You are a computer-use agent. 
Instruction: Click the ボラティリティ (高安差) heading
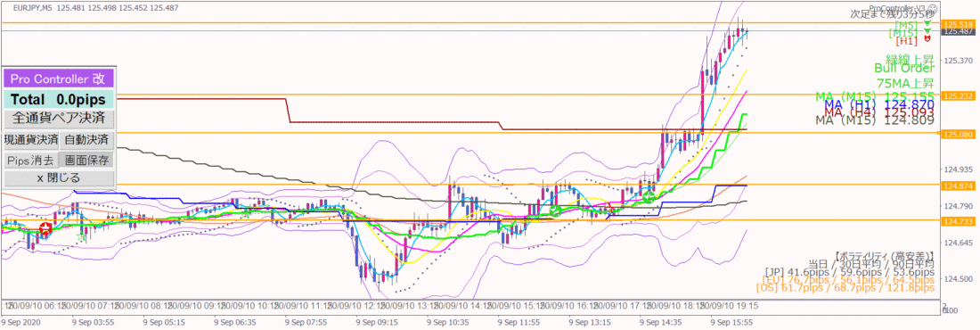coord(884,257)
